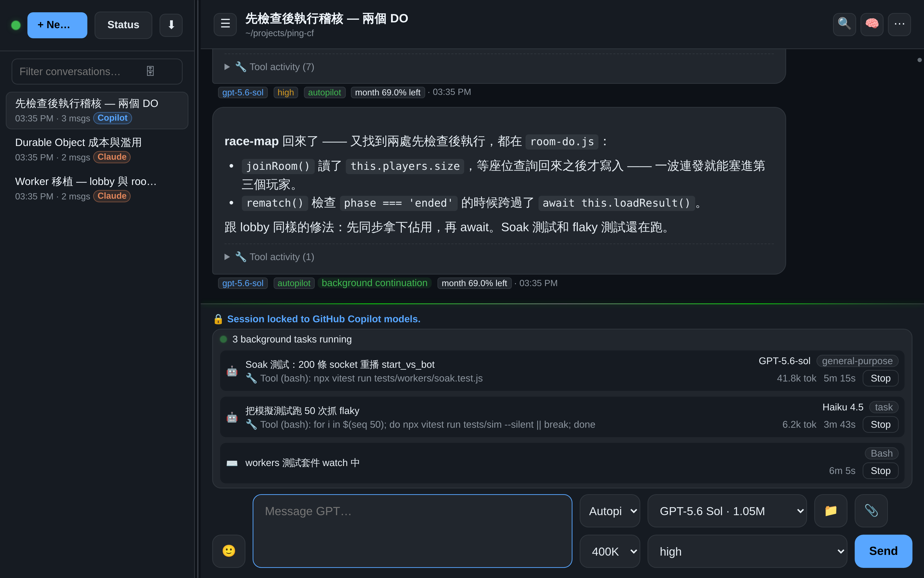Click the room-do.js inline code
Viewport: 924px width, 578px height.
tap(562, 142)
